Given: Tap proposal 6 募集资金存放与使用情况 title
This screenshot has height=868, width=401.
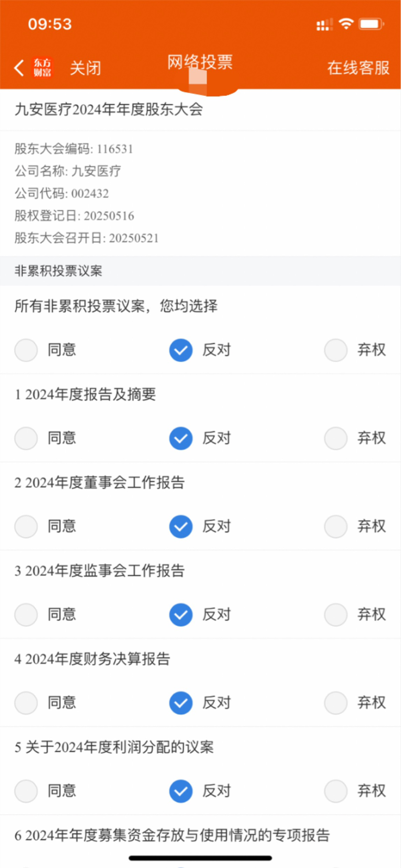Looking at the screenshot, I should (172, 836).
